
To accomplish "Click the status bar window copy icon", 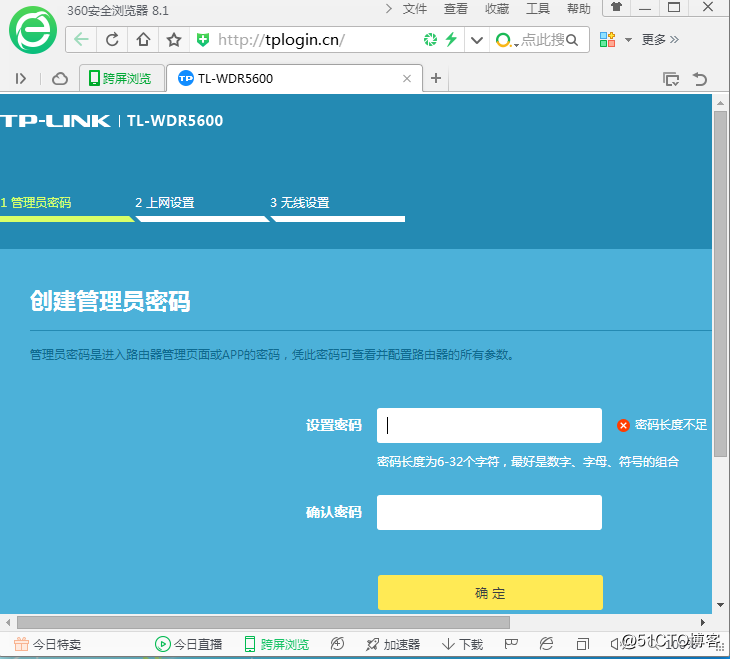I will tap(582, 645).
